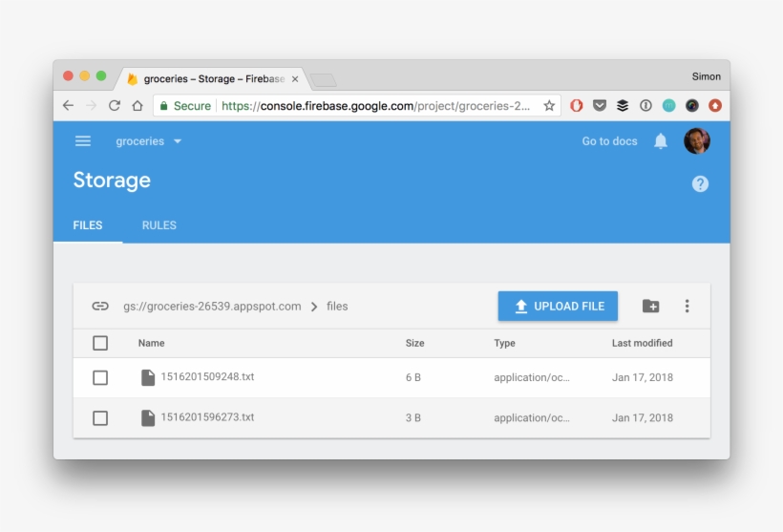
Task: Toggle the select-all files checkbox
Action: [100, 343]
